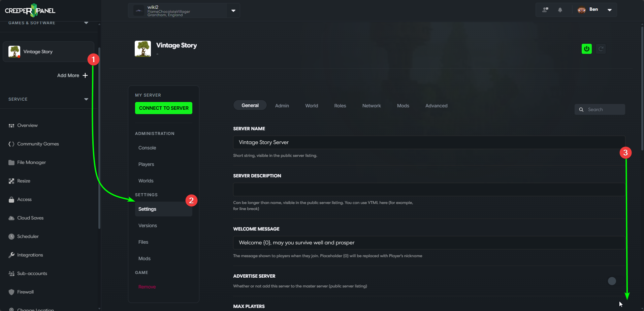Image resolution: width=644 pixels, height=311 pixels.
Task: Open the World tab
Action: click(312, 106)
